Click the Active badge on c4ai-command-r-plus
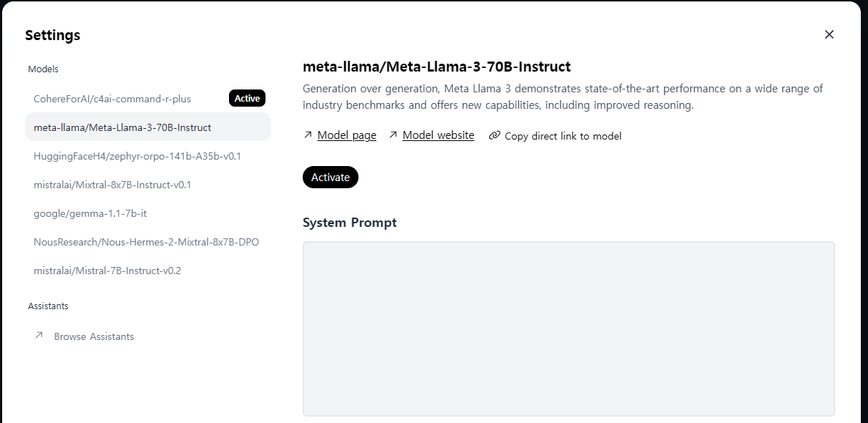Image resolution: width=868 pixels, height=423 pixels. [247, 98]
